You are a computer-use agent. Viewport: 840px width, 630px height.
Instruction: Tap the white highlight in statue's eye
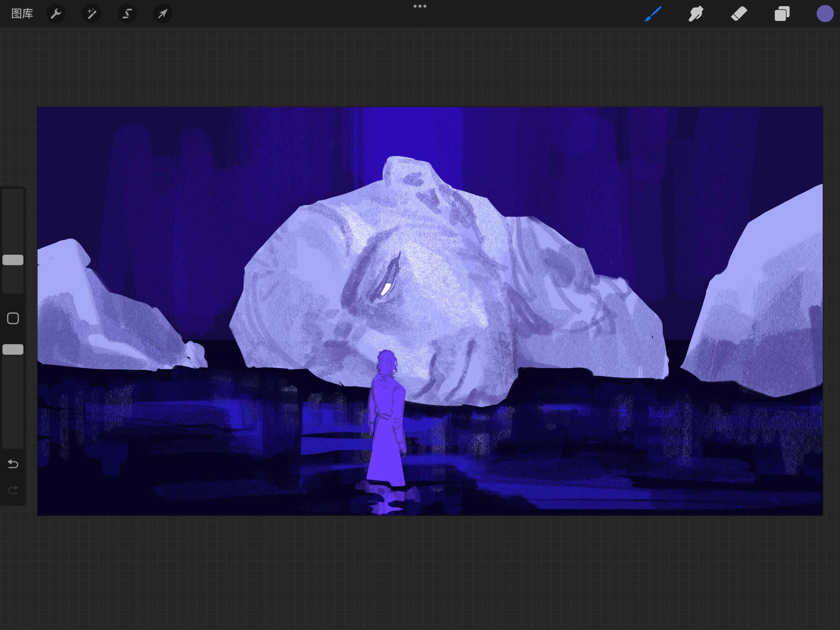(385, 289)
